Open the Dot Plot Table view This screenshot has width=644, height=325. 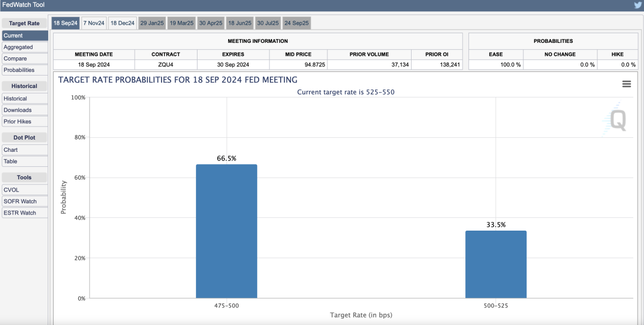point(10,161)
